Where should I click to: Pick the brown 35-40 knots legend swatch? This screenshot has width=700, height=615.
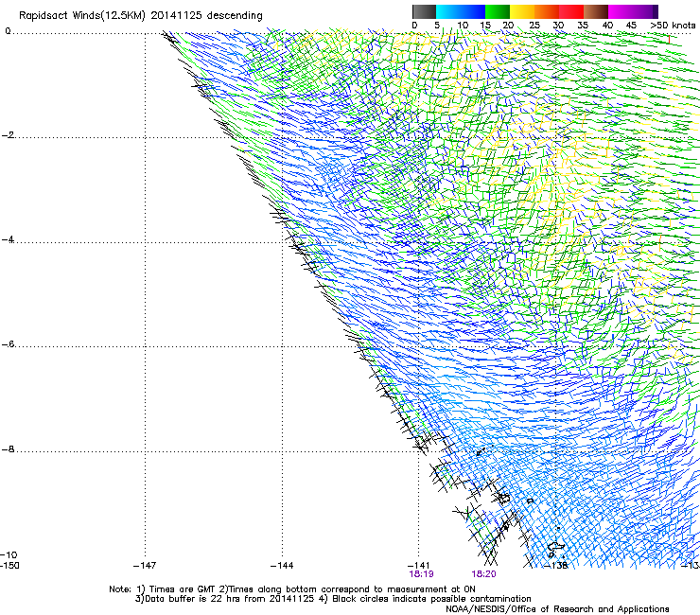596,11
